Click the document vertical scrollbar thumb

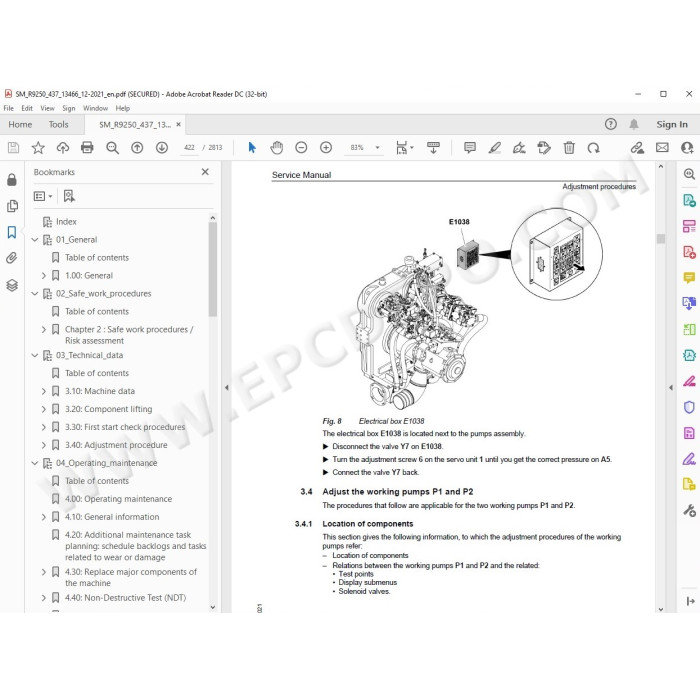pyautogui.click(x=661, y=239)
